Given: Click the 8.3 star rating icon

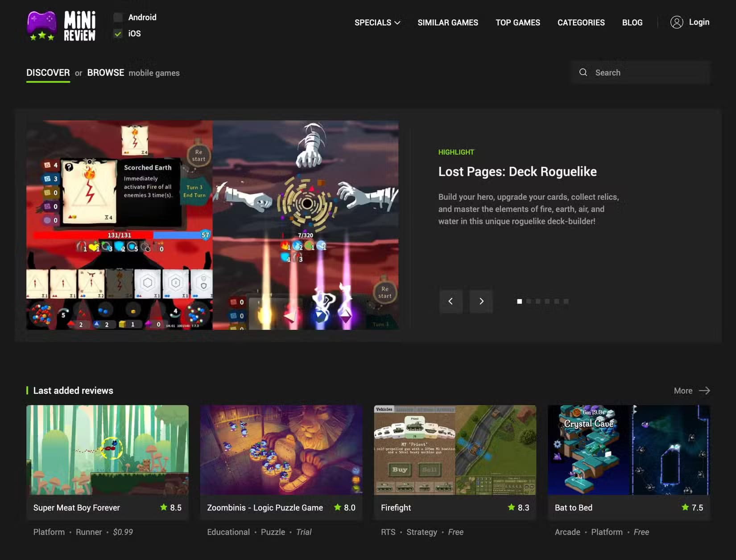Looking at the screenshot, I should coord(511,507).
